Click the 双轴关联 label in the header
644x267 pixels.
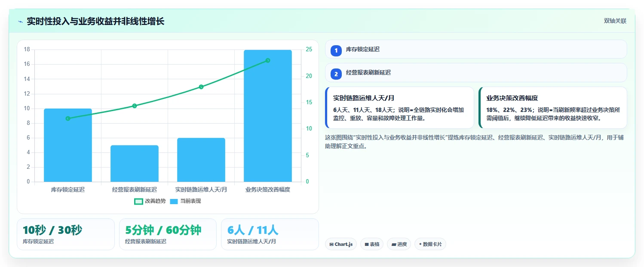click(615, 21)
